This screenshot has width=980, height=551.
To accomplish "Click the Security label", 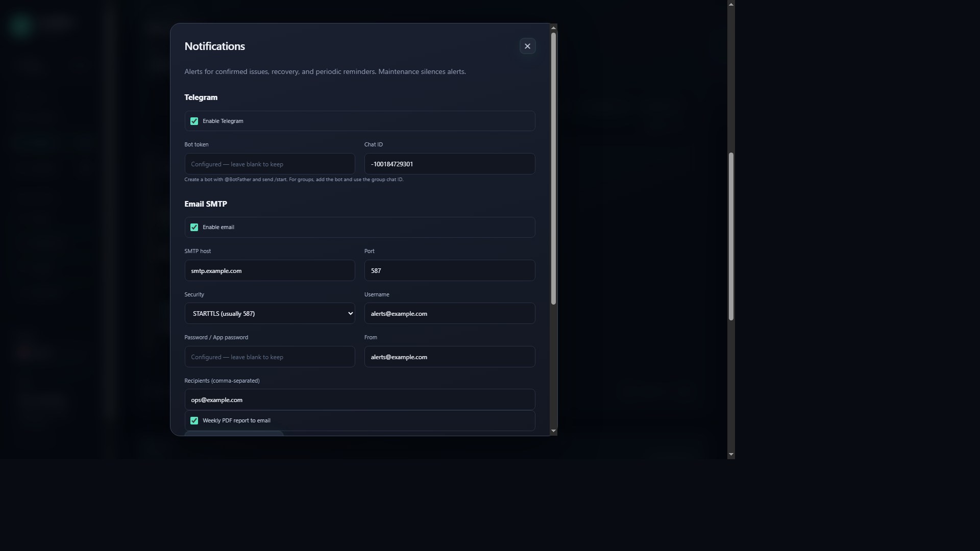I will tap(194, 294).
